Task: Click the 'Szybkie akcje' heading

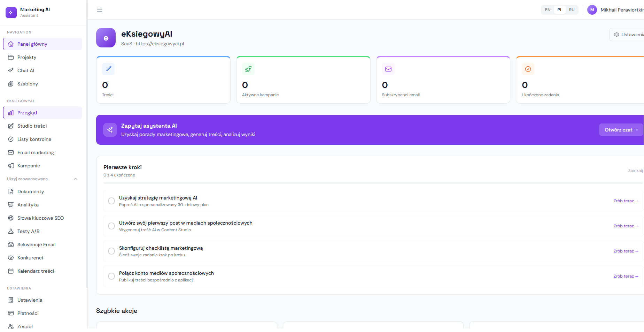Action: pyautogui.click(x=117, y=311)
